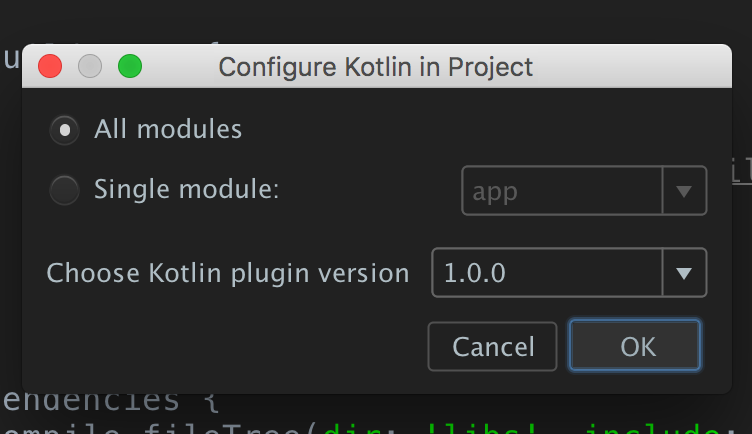Expand the Kotlin plugin version dropdown arrow
The height and width of the screenshot is (434, 752).
pyautogui.click(x=685, y=273)
